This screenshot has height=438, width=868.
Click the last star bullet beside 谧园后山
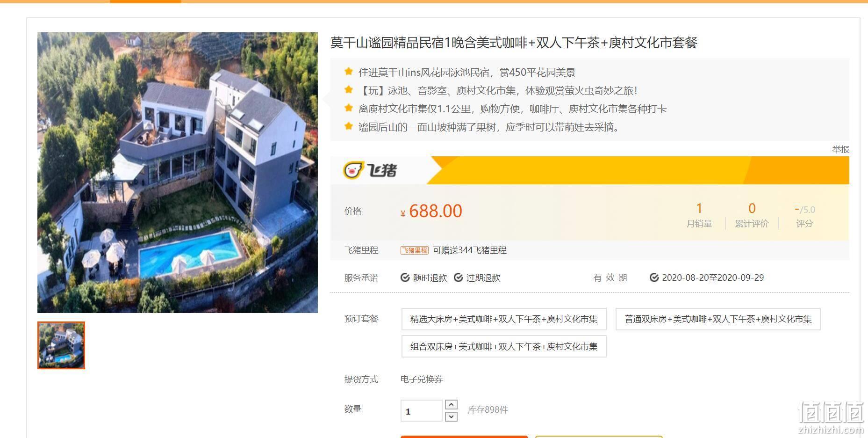[x=348, y=126]
